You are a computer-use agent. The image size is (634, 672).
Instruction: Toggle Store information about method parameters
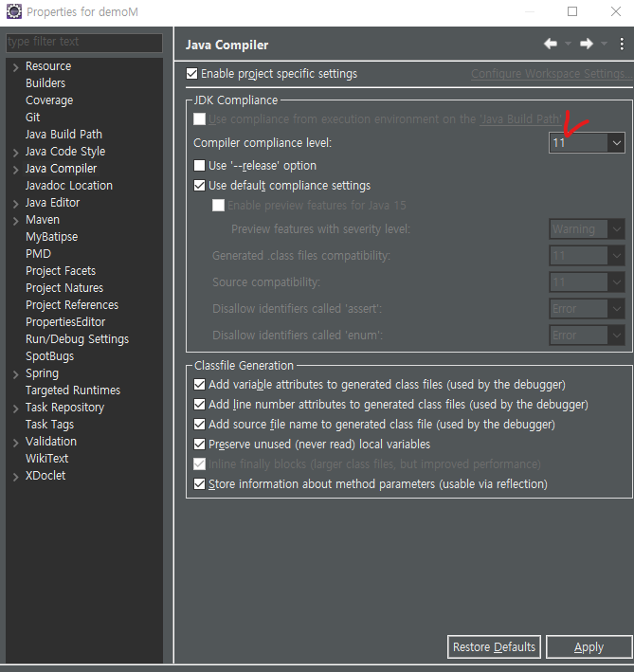click(x=199, y=483)
